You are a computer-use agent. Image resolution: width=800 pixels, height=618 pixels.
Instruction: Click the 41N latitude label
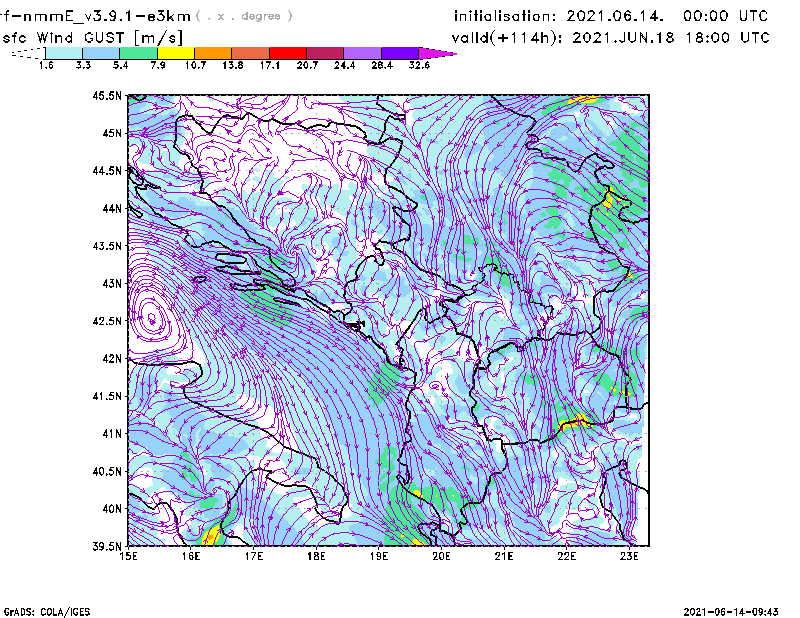pyautogui.click(x=112, y=433)
